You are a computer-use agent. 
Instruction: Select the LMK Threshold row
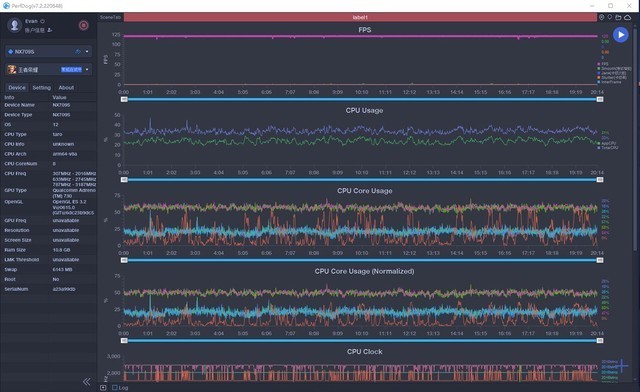point(49,260)
